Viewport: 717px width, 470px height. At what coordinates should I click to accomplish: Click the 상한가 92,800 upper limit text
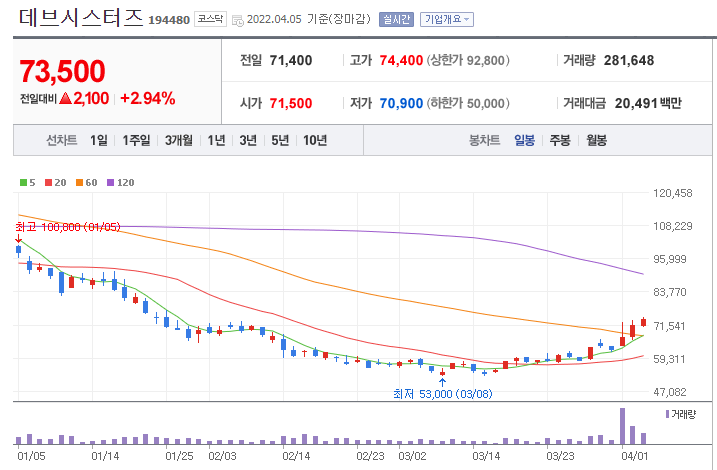(468, 60)
